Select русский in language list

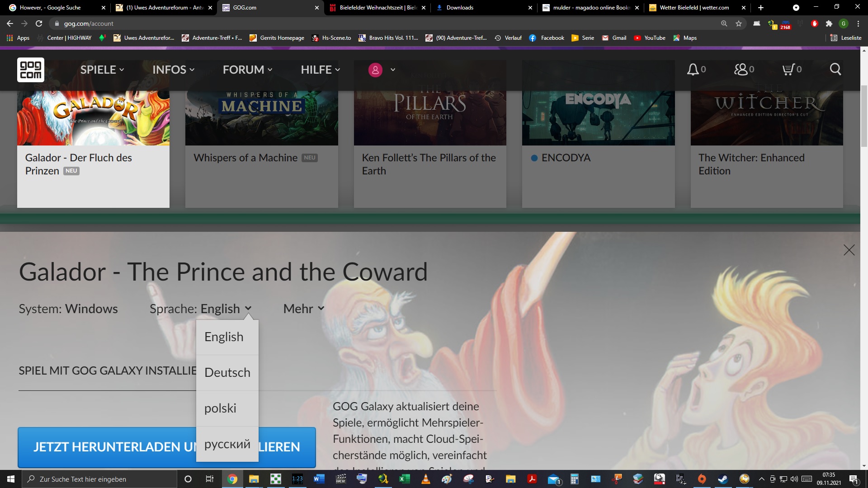click(227, 444)
